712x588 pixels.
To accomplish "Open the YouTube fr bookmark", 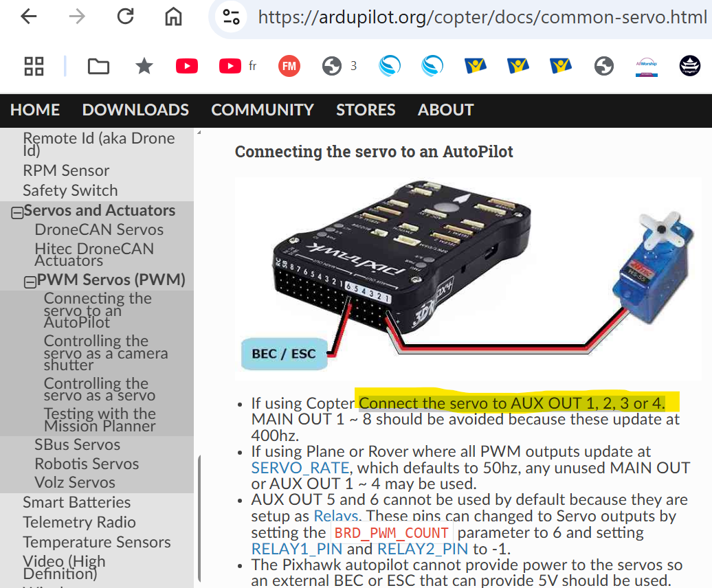I will pos(238,66).
